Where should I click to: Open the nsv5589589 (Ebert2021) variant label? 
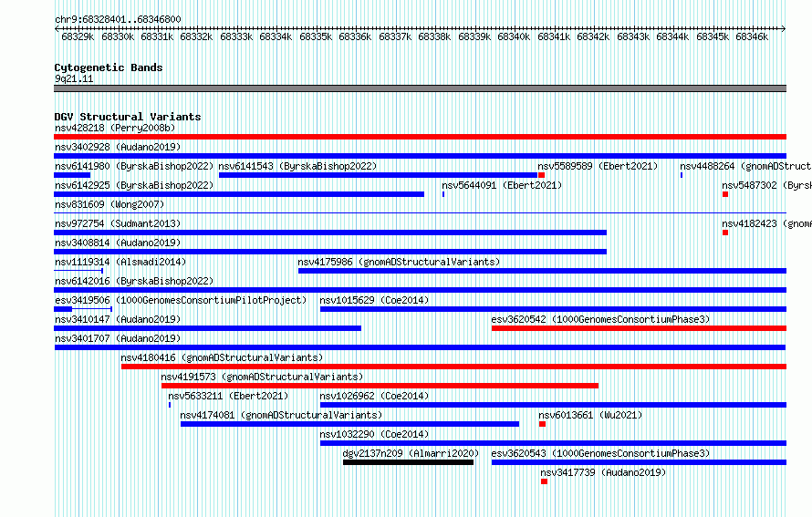pyautogui.click(x=598, y=166)
